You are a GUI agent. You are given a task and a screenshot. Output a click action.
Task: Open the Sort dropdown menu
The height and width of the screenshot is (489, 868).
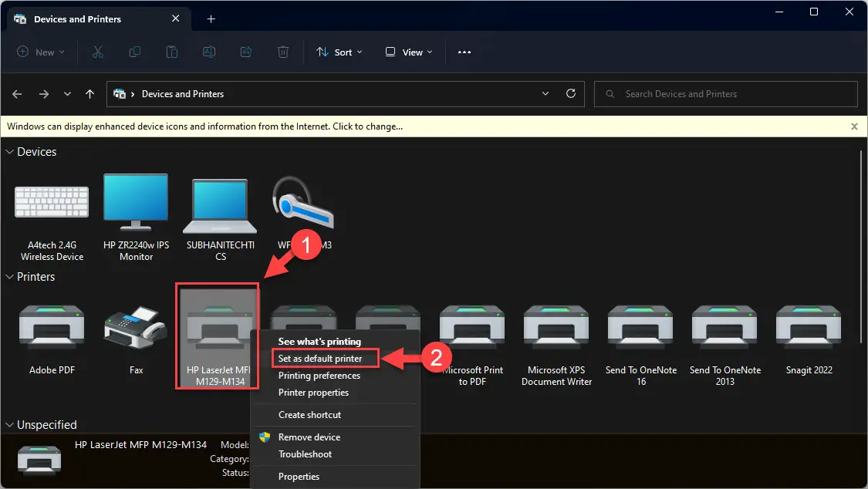(x=339, y=52)
